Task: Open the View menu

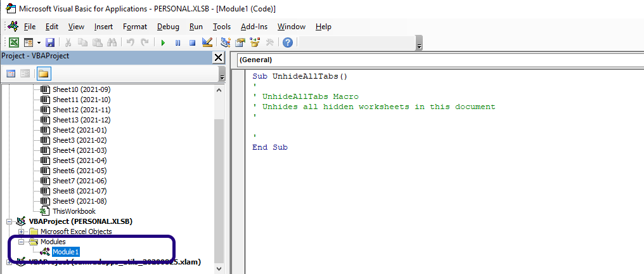Action: click(76, 27)
